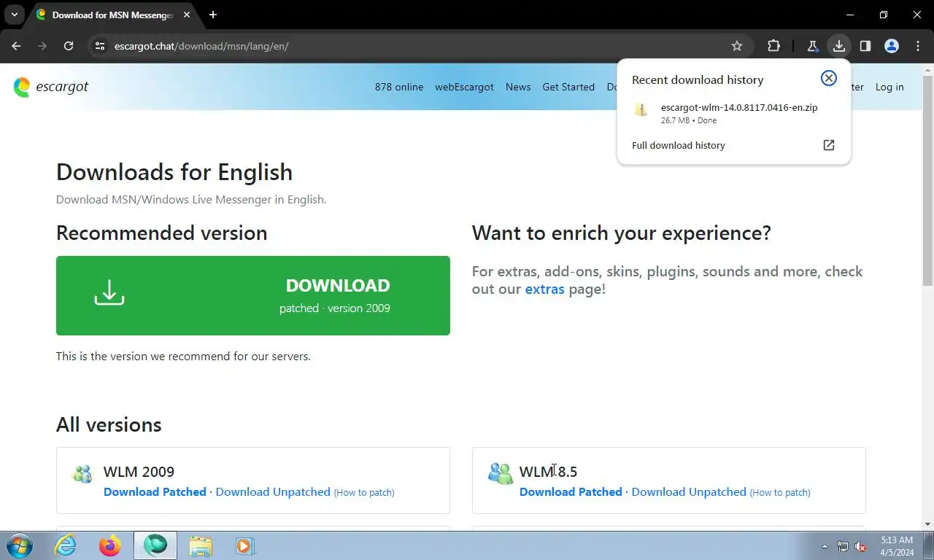Open Windows Explorer folder in taskbar
This screenshot has height=560, width=934.
coord(200,545)
